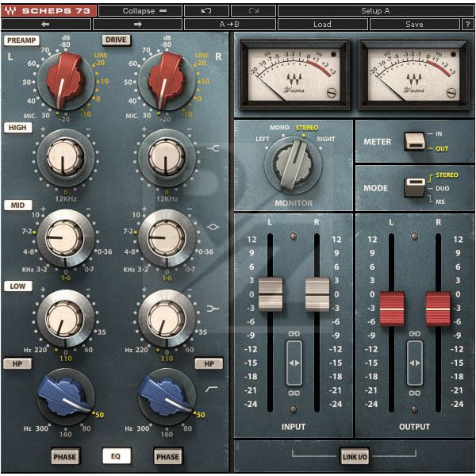Toggle the left channel HP filter button

pyautogui.click(x=17, y=363)
